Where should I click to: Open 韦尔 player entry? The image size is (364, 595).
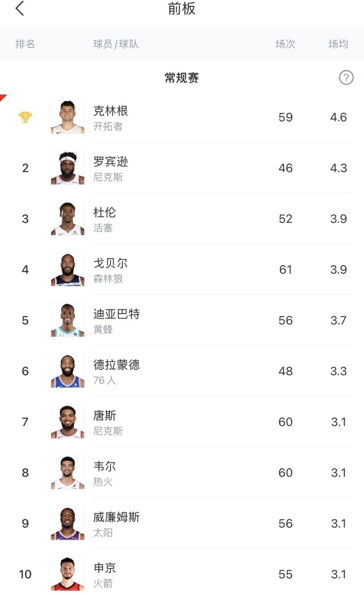[105, 466]
